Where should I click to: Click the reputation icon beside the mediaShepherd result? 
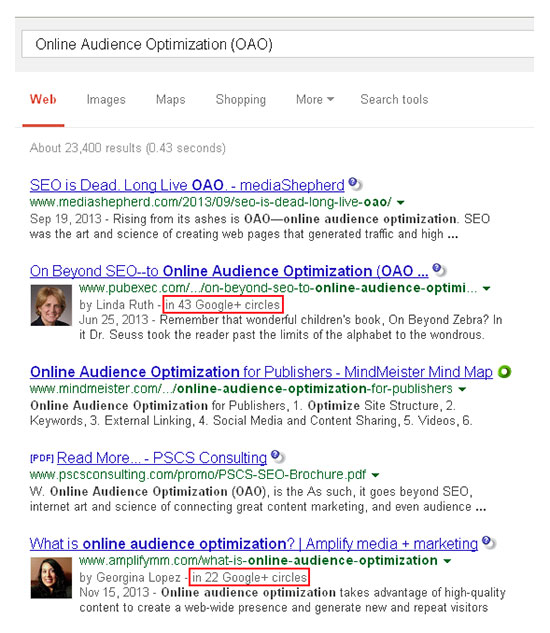pyautogui.click(x=355, y=184)
